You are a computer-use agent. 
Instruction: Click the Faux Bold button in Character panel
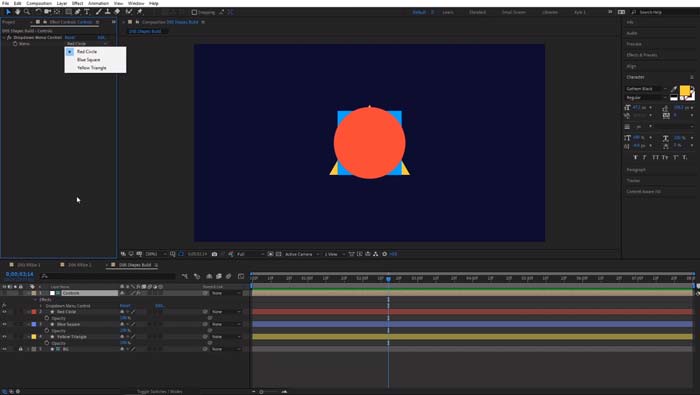pyautogui.click(x=636, y=158)
